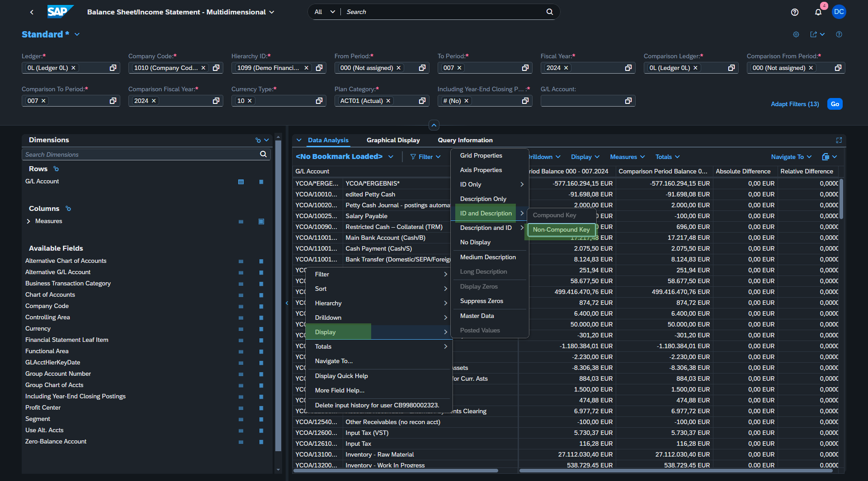Select Medium Description option

(488, 257)
